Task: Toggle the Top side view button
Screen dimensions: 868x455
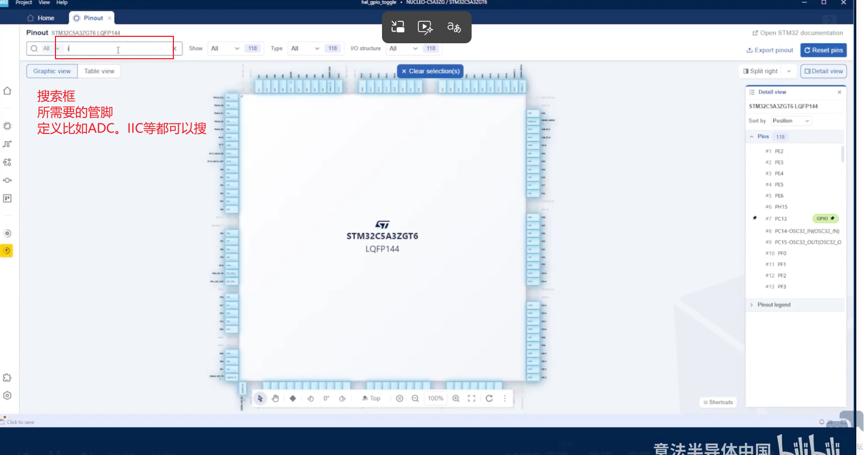Action: tap(371, 398)
